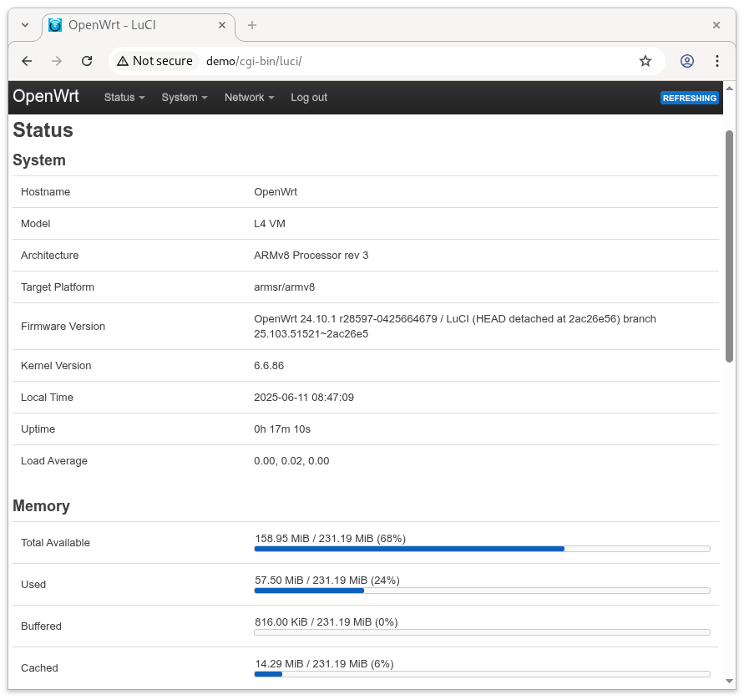Expand the System menu
This screenshot has width=744, height=700.
pyautogui.click(x=184, y=97)
